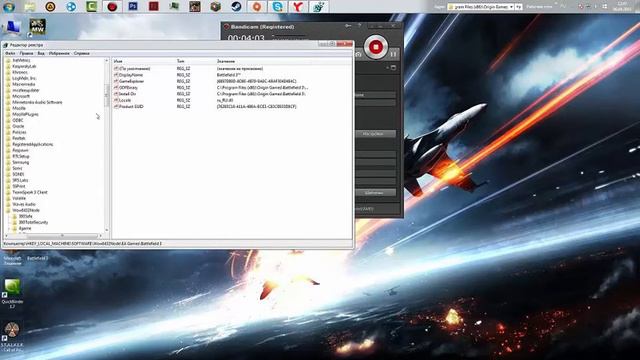Open the blue circular taskbar icon
The height and width of the screenshot is (360, 640).
(x=71, y=7)
